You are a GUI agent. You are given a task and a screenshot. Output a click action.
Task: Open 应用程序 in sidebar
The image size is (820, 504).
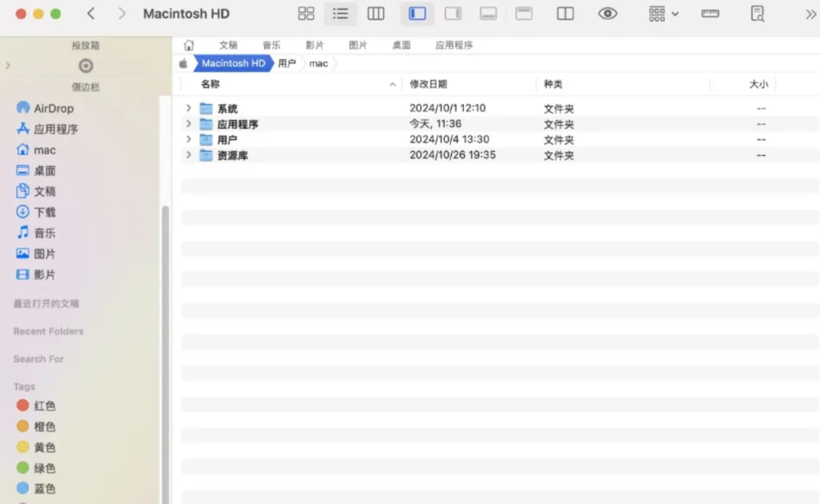[x=47, y=129]
